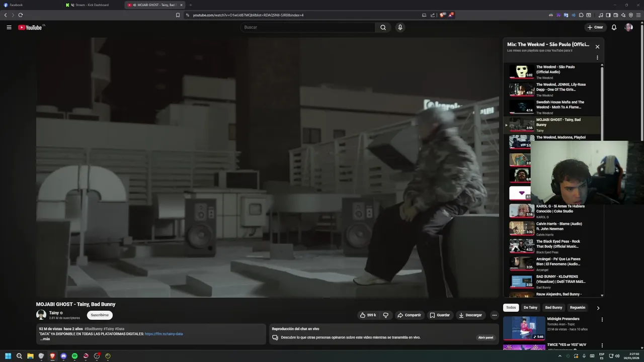This screenshot has height=362, width=644.
Task: Open Midnight Pretenders recommended thumbnail
Action: click(x=524, y=328)
